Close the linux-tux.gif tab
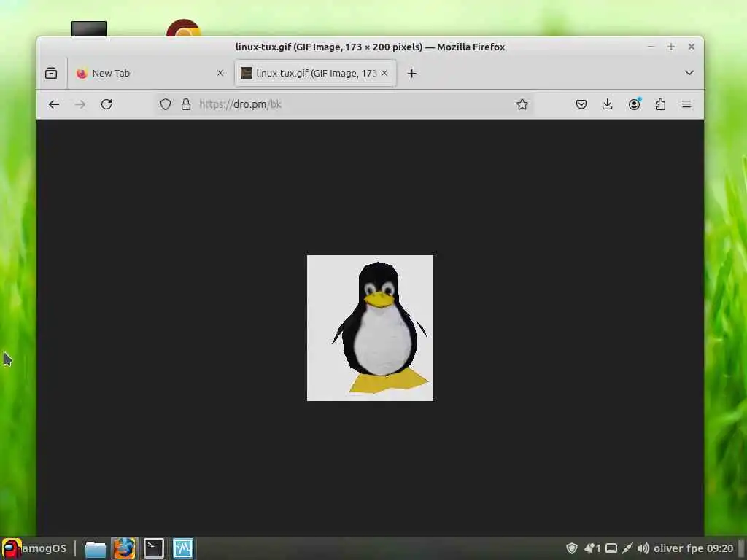Viewport: 747px width, 560px height. coord(384,74)
